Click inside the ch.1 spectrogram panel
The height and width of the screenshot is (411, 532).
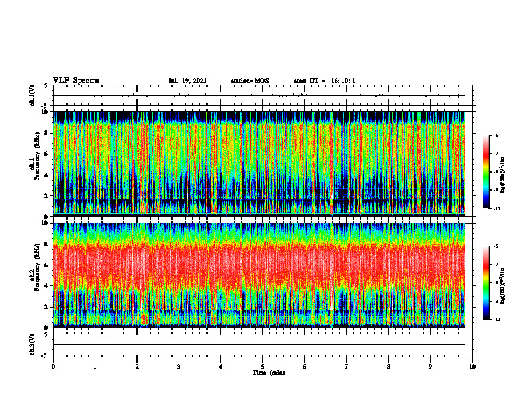259,163
